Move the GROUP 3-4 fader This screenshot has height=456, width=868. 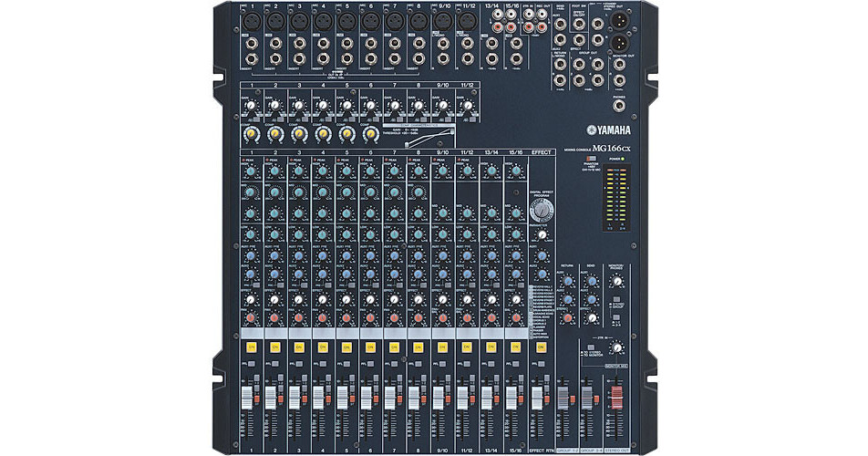coord(587,398)
